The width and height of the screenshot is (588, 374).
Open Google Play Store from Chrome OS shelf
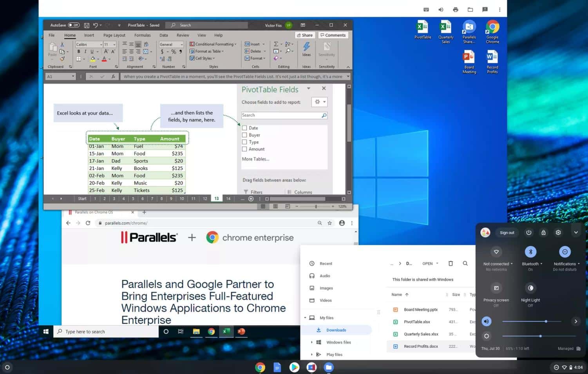pos(294,367)
